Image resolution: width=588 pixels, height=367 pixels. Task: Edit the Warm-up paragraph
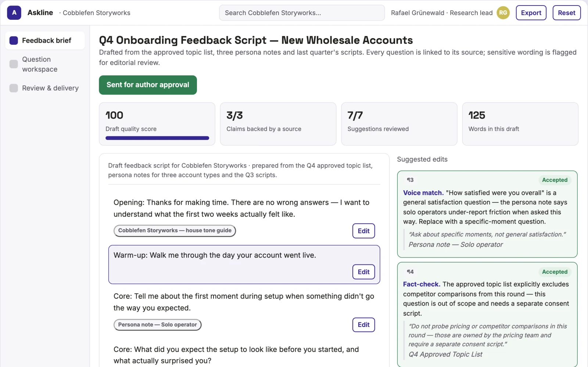point(363,272)
